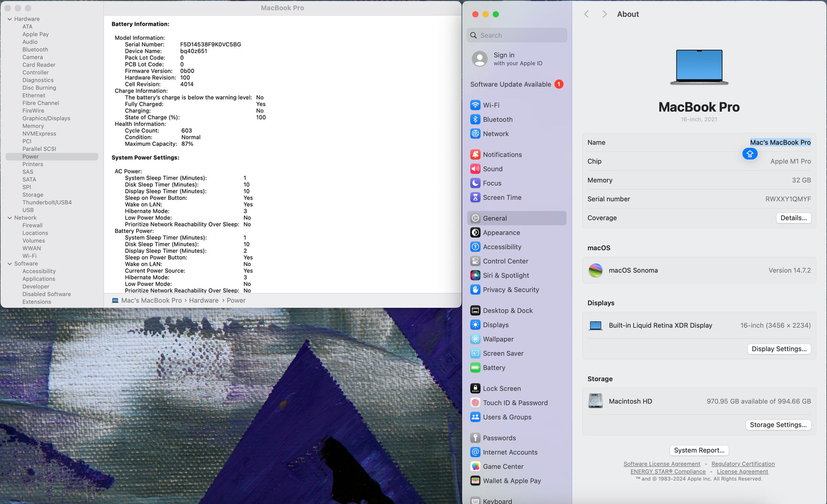Click Software Update Available notice
Screen dimensions: 827x504
(511, 84)
